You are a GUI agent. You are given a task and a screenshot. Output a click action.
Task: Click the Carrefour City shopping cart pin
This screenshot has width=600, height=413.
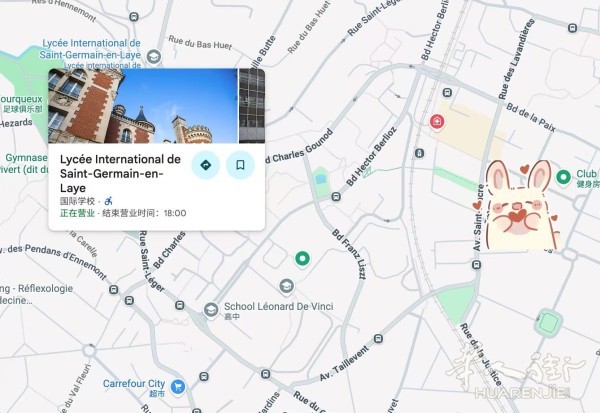178,387
